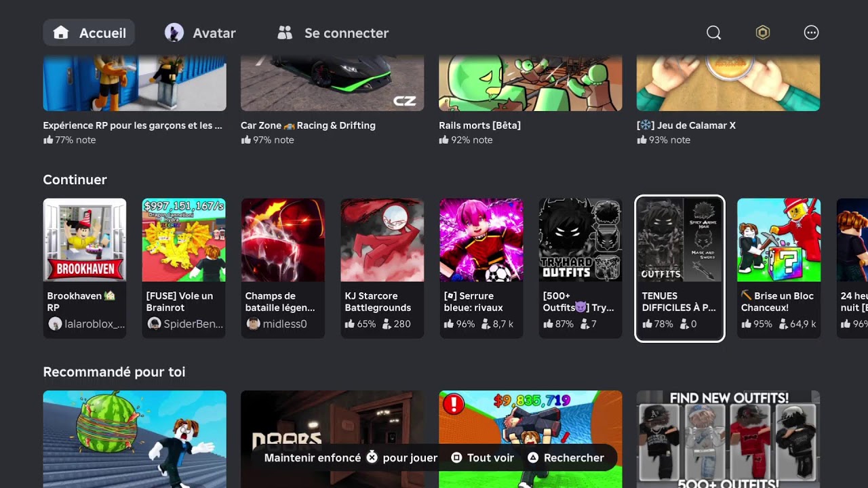Click the people icon beside Se connecter

coord(285,33)
